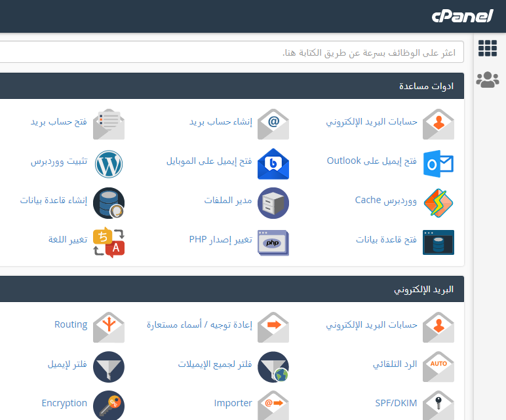The image size is (506, 420).
Task: Open the Encryption link
Action: [64, 403]
